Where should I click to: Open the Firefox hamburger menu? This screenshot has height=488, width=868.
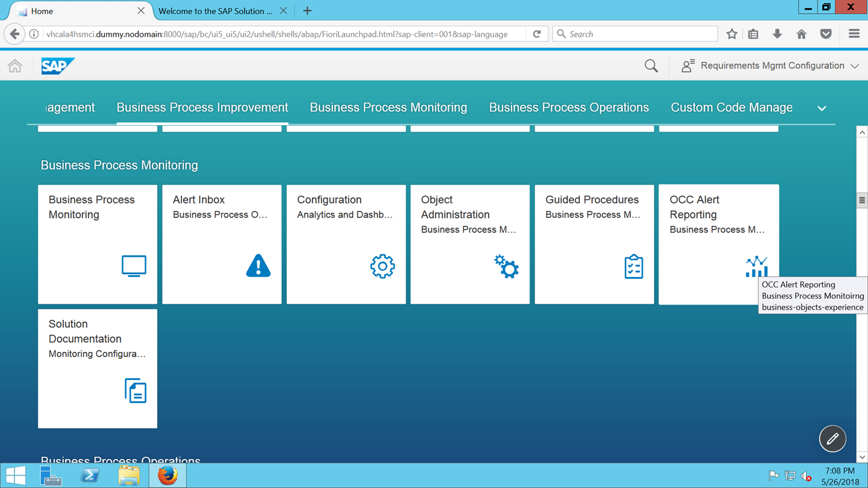pyautogui.click(x=854, y=34)
